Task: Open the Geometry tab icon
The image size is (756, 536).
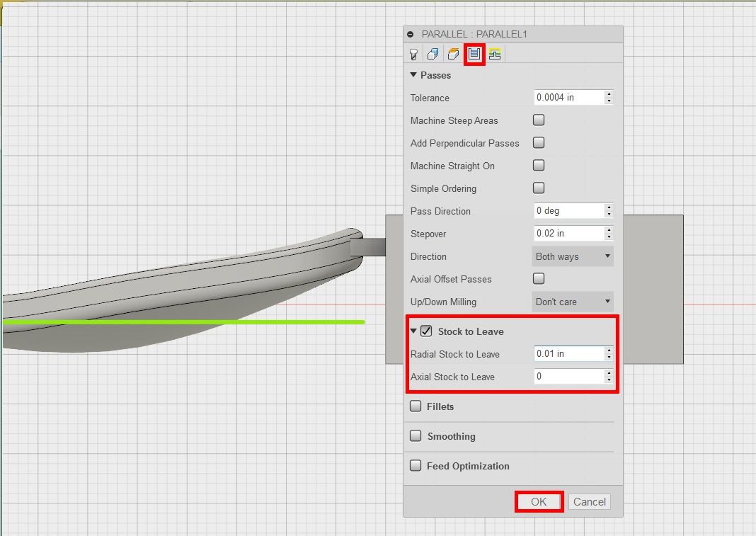Action: [433, 54]
